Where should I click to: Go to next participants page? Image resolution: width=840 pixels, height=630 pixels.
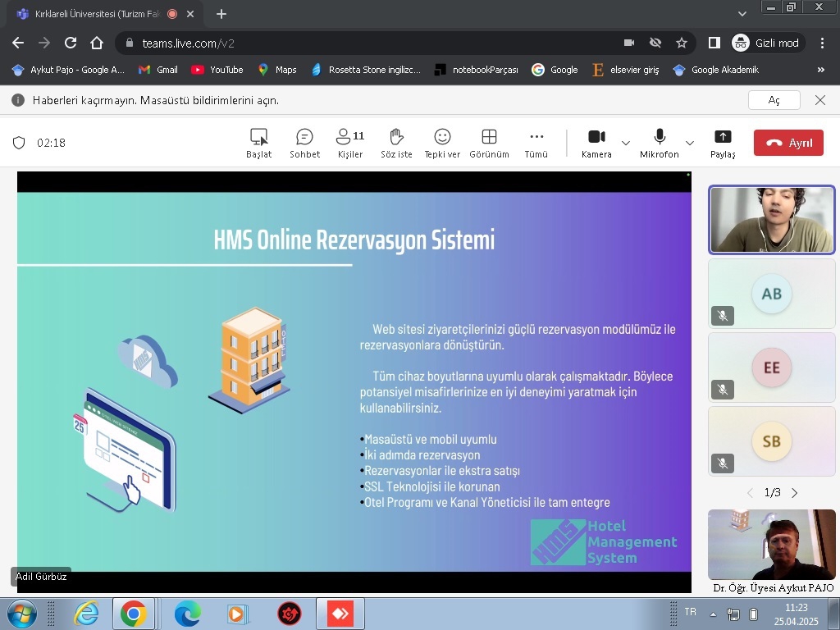coord(794,493)
